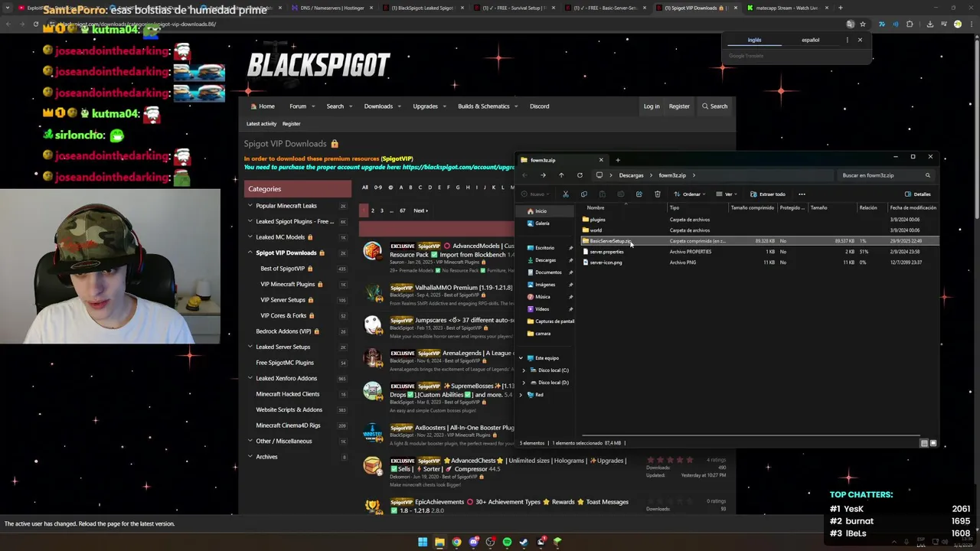Open Builds & Schematics menu

point(487,106)
